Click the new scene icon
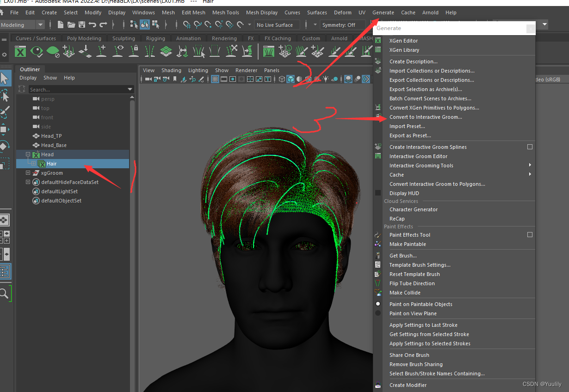This screenshot has height=392, width=569. 61,24
